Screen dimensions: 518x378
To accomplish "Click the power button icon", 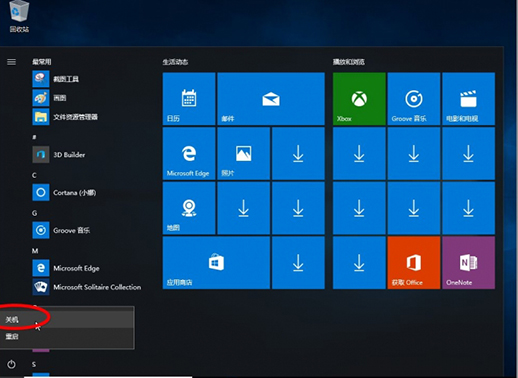I will (x=11, y=364).
